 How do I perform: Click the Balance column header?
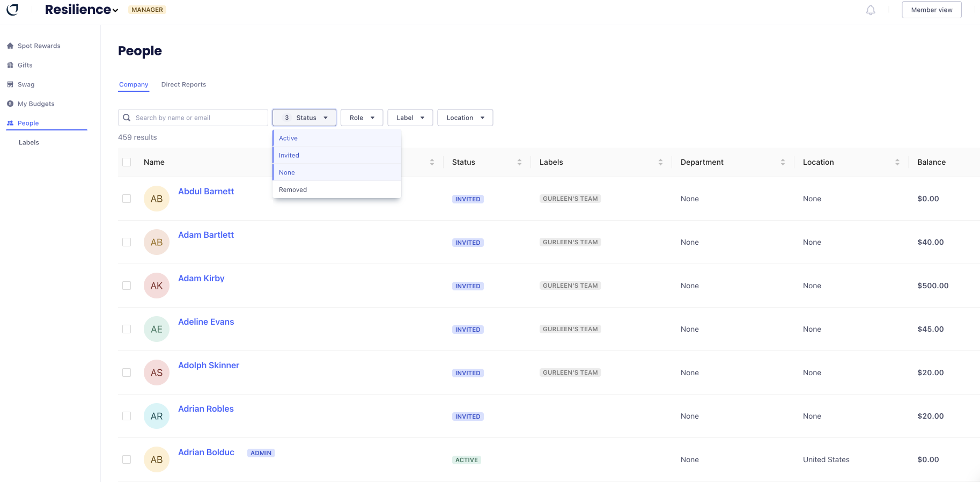[x=931, y=162]
